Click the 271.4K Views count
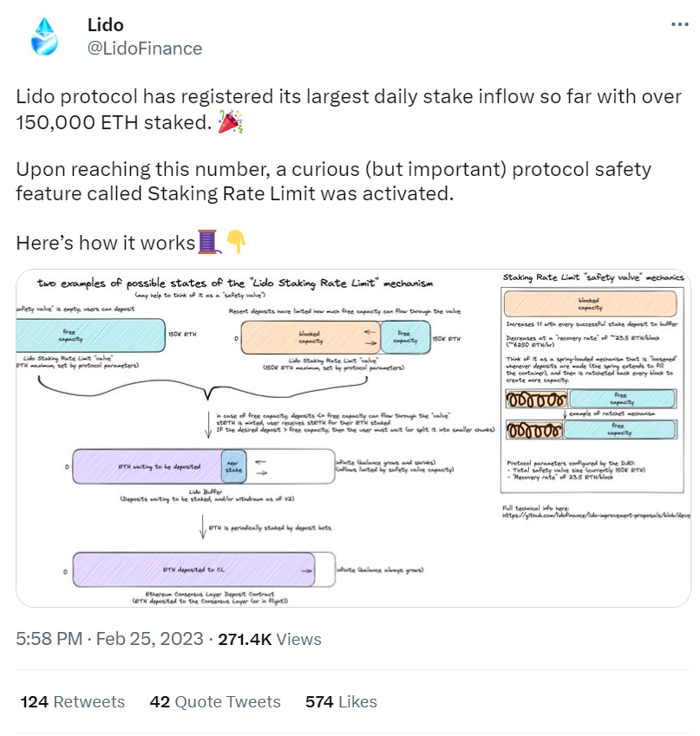The image size is (700, 736). click(x=270, y=639)
